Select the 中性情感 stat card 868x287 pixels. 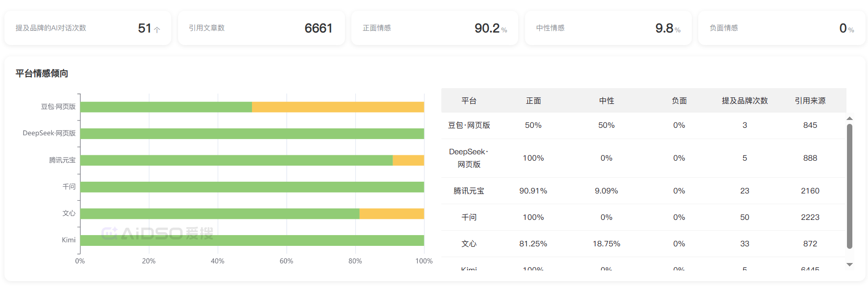[608, 28]
